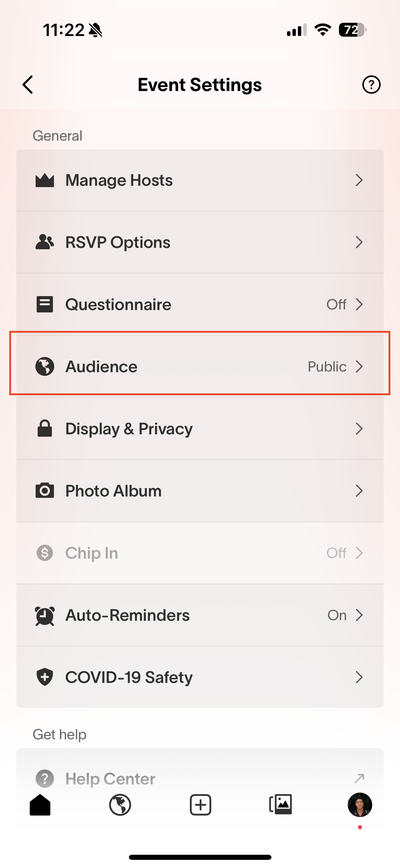This screenshot has width=400, height=868.
Task: Tap the RSVP Options people icon
Action: coord(45,242)
